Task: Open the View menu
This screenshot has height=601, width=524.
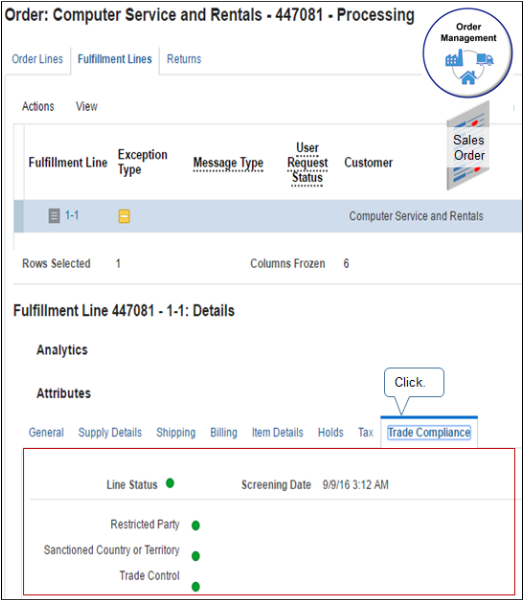Action: pyautogui.click(x=87, y=106)
